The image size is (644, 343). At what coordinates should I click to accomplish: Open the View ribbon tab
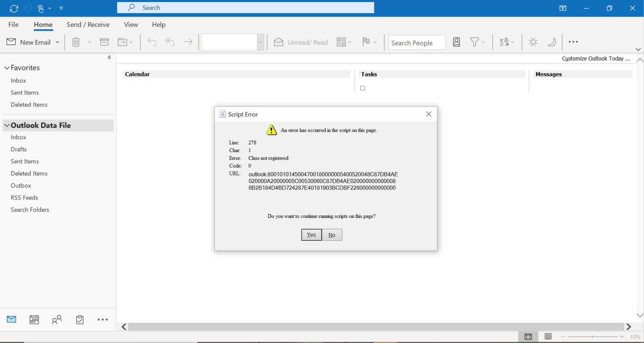click(131, 25)
